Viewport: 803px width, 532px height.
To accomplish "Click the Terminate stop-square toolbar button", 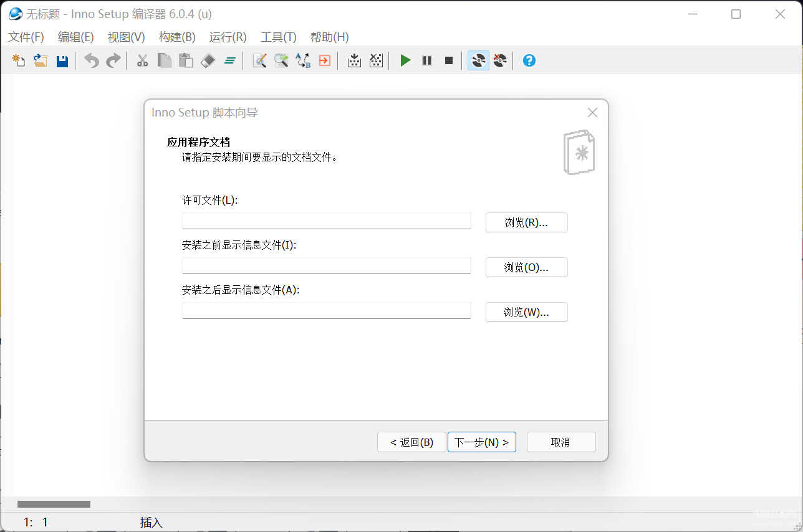I will point(449,60).
